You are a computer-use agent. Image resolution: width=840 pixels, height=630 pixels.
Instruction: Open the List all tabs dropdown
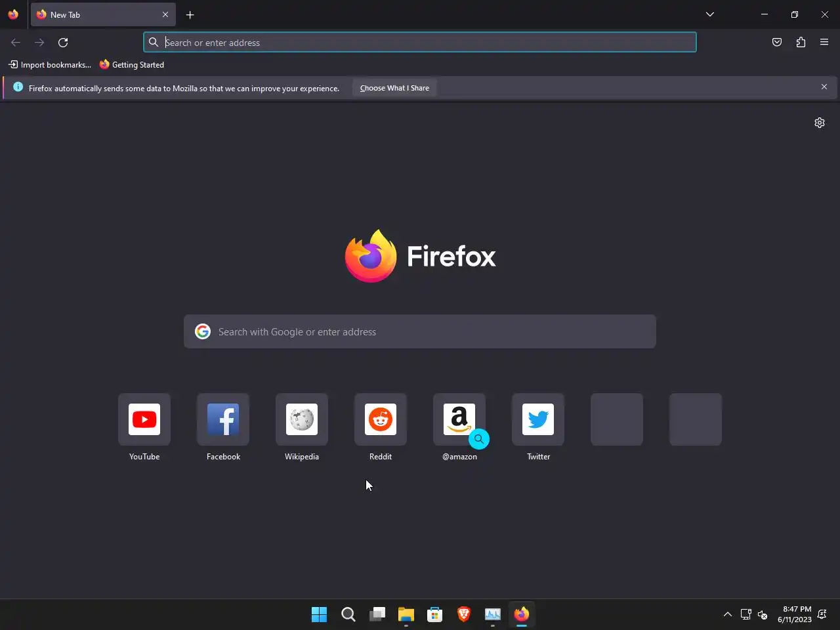coord(710,14)
